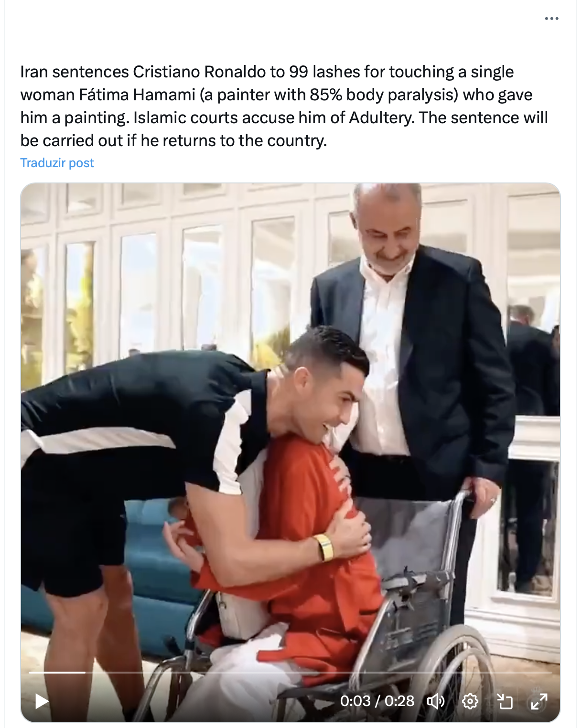Enter fullscreen with the expand arrows icon
This screenshot has width=582, height=728.
click(x=539, y=701)
